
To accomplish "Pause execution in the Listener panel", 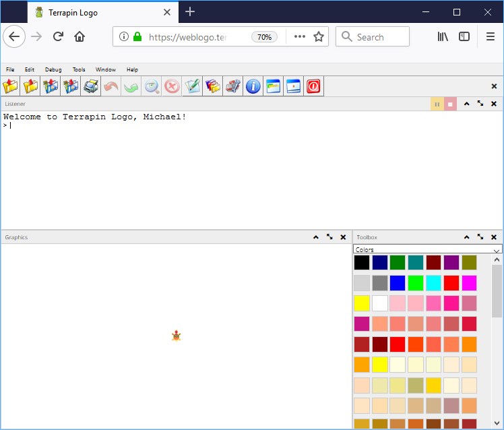I will click(x=437, y=104).
